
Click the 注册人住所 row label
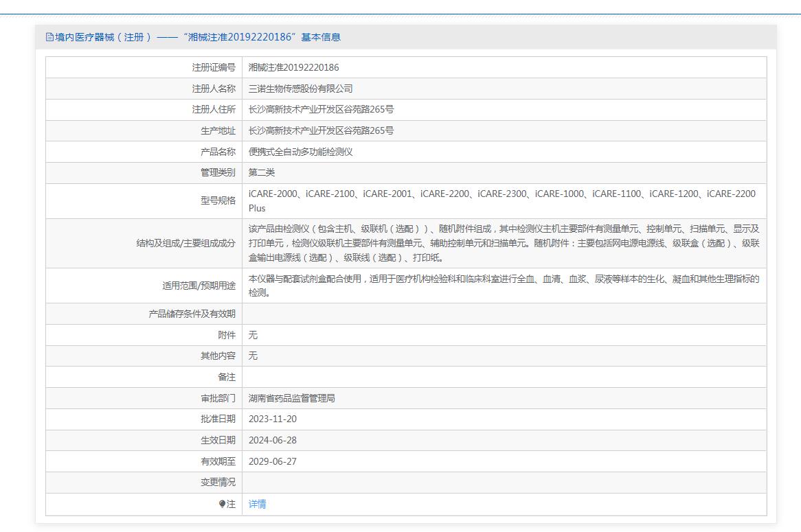point(213,109)
